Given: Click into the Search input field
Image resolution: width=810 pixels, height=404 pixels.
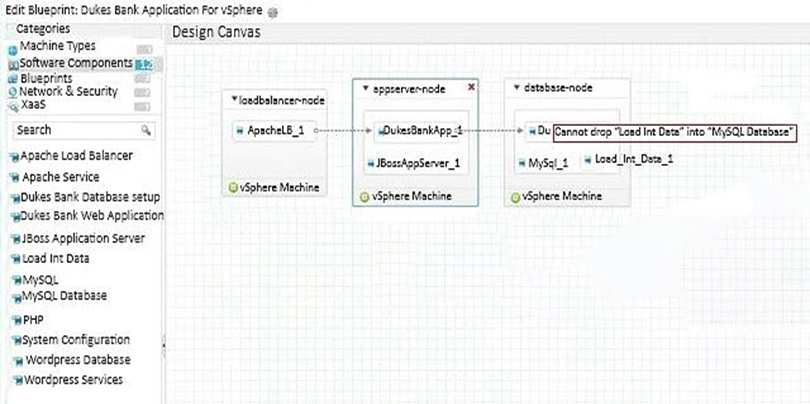Looking at the screenshot, I should 75,130.
